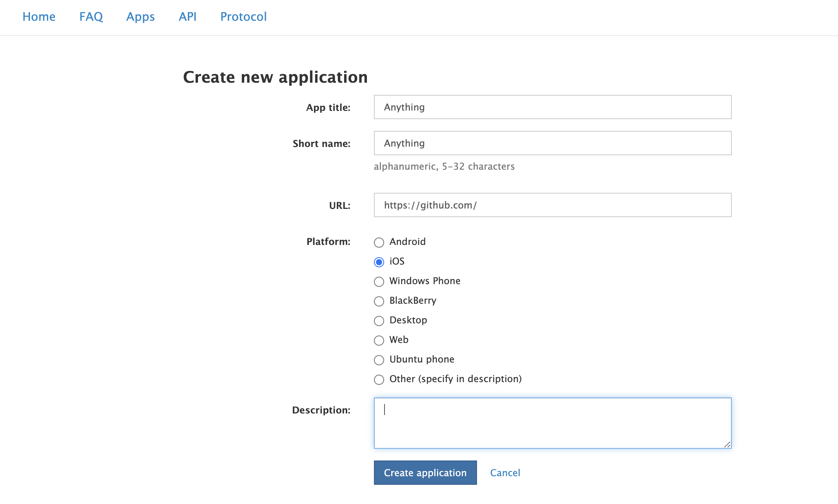Choose BlackBerry as platform
The height and width of the screenshot is (504, 838).
pos(379,301)
